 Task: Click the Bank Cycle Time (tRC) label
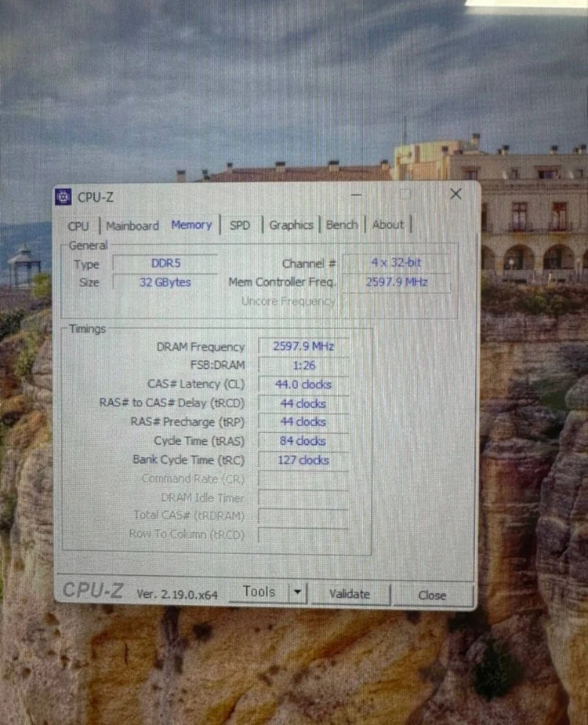[x=188, y=460]
